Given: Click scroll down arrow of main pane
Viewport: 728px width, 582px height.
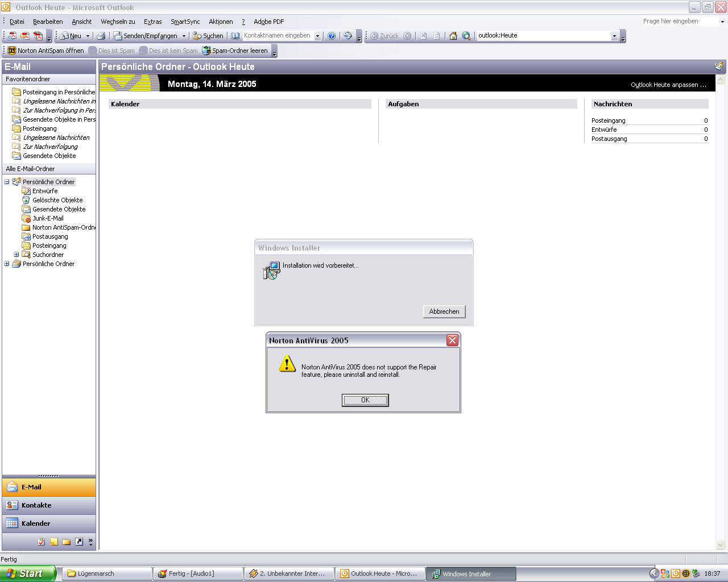Looking at the screenshot, I should pyautogui.click(x=721, y=545).
